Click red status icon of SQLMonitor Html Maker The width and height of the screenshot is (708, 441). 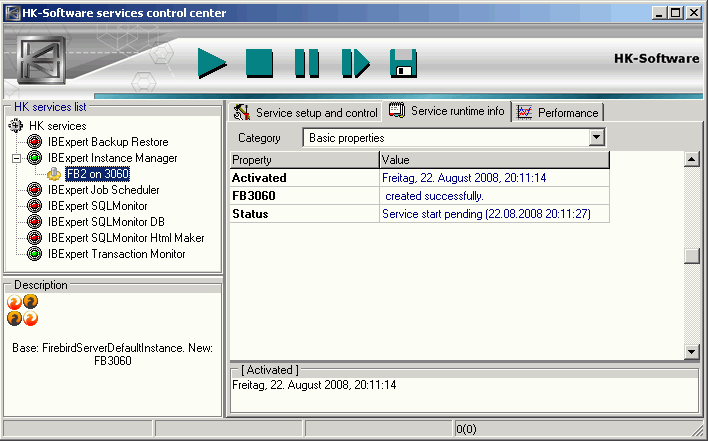(34, 238)
